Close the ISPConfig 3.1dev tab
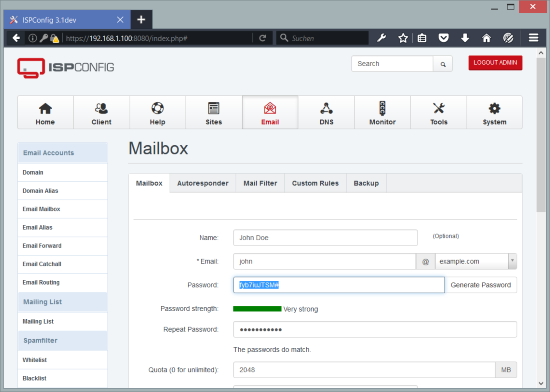 tap(120, 20)
